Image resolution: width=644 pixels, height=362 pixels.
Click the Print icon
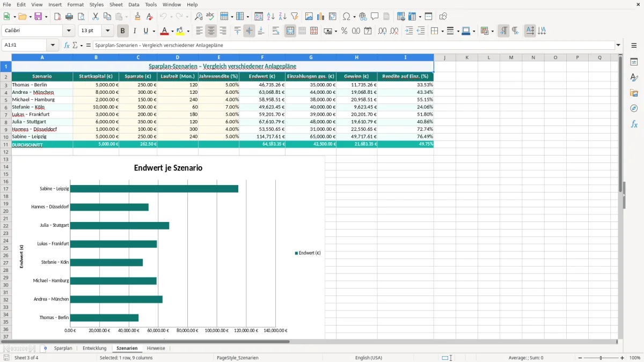tap(69, 17)
